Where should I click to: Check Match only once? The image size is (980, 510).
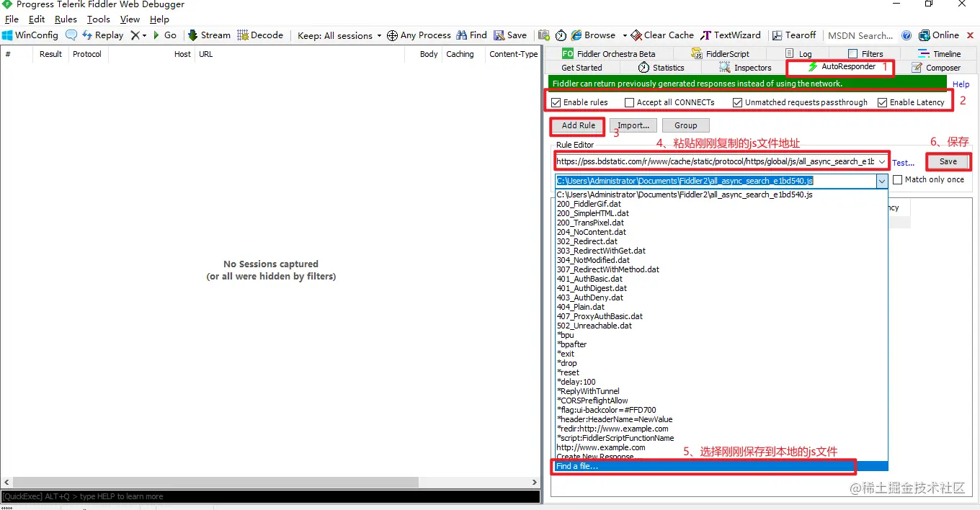897,179
